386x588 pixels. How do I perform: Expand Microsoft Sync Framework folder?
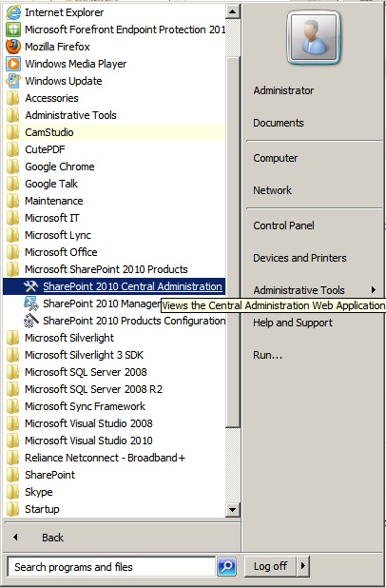point(114,406)
